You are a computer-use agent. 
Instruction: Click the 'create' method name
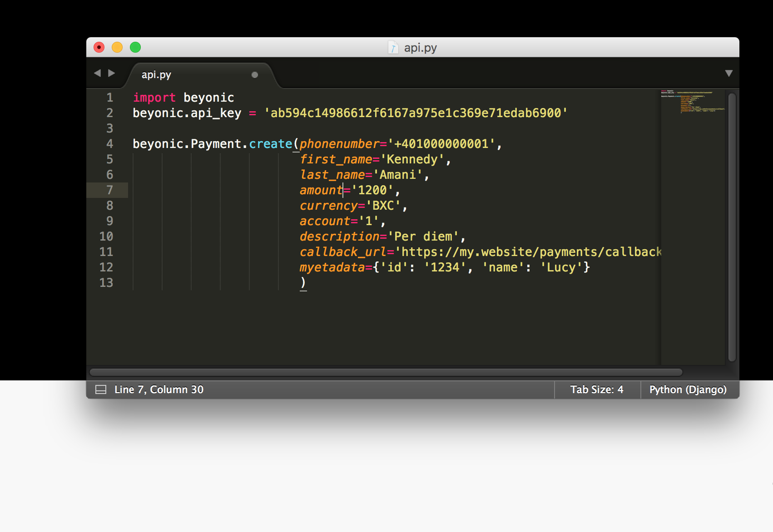click(271, 144)
